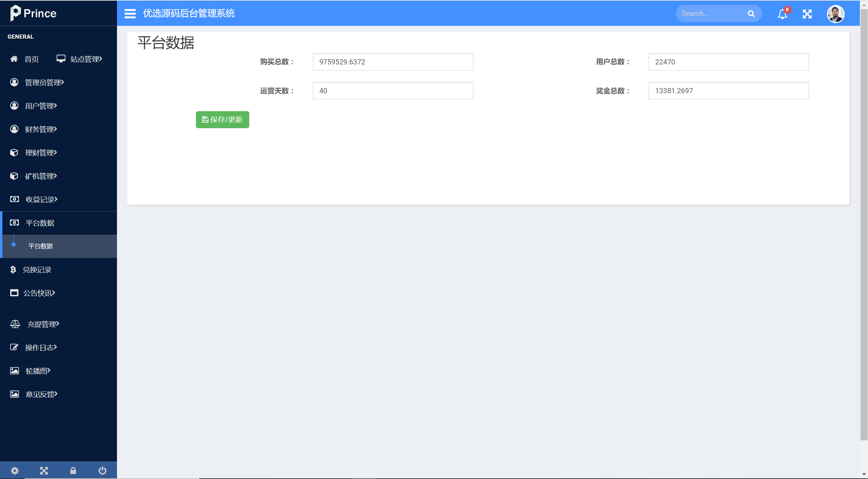The image size is (868, 479).
Task: Open the 兑换记录 menu item
Action: pos(37,270)
